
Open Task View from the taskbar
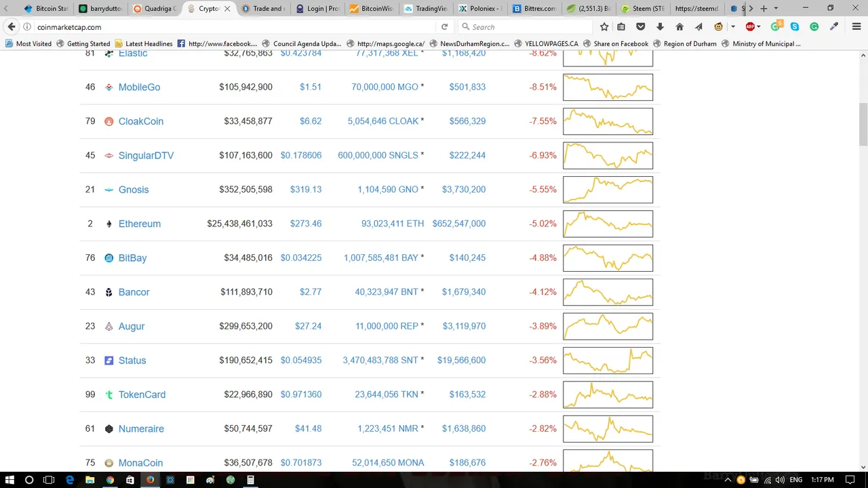49,480
